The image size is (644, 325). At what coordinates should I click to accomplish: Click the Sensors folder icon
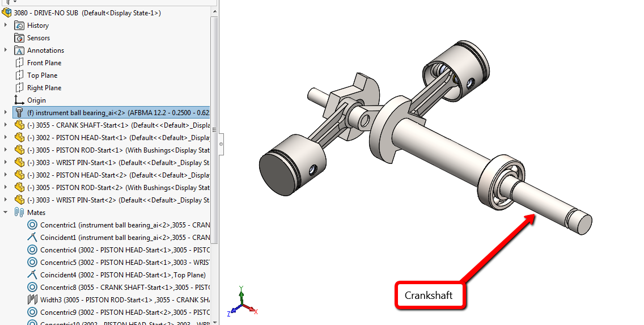coord(19,38)
